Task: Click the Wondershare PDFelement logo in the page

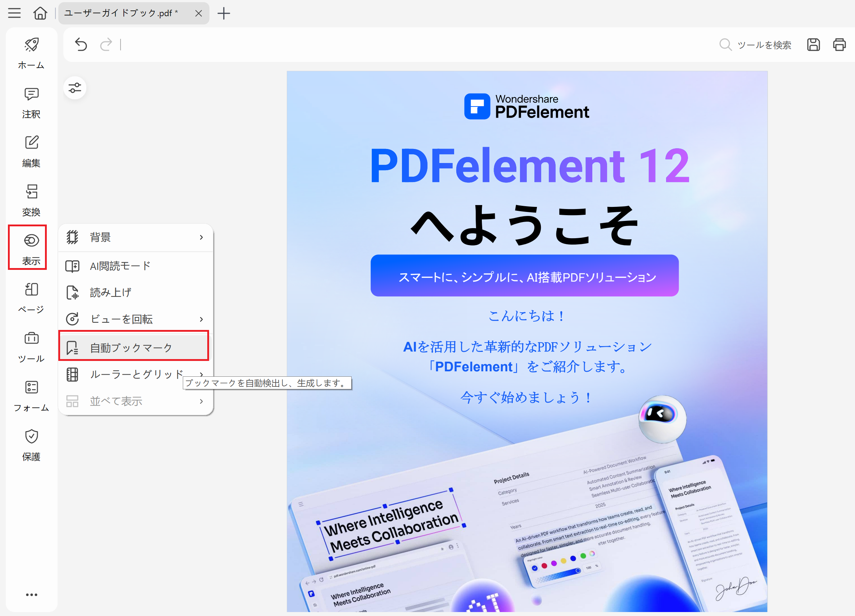Action: 527,106
